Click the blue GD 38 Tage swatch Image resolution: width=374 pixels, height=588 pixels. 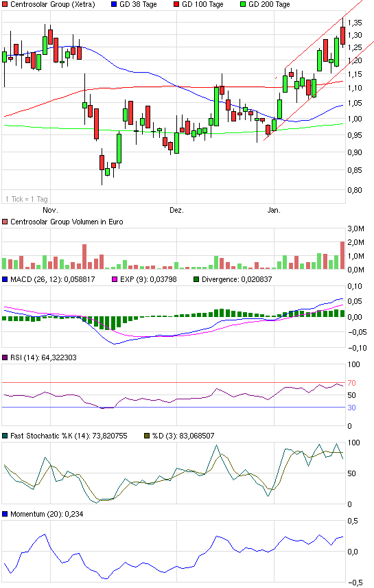click(114, 5)
